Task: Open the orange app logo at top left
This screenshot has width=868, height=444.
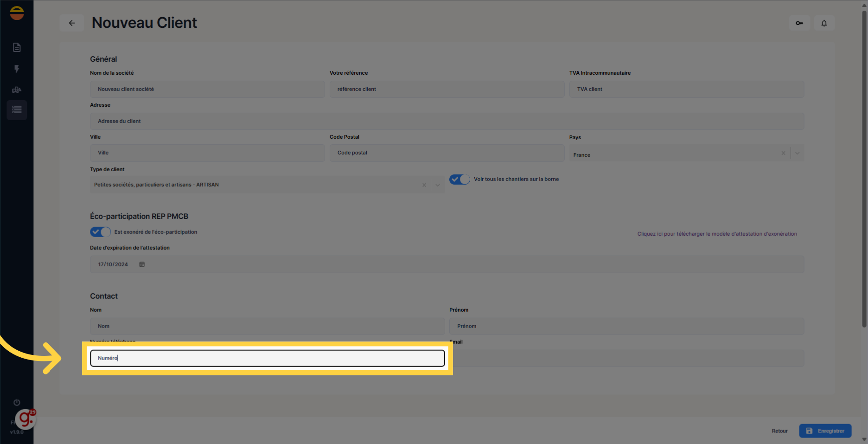Action: [17, 13]
